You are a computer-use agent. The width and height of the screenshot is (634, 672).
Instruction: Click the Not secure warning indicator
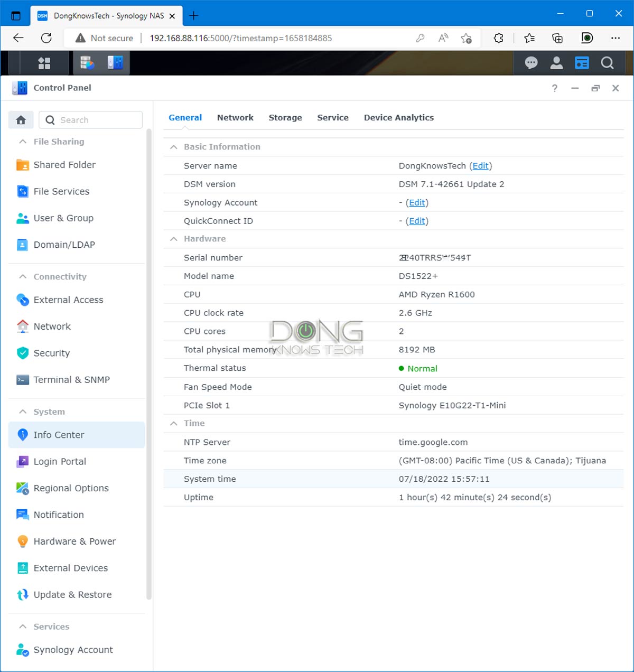click(x=104, y=38)
